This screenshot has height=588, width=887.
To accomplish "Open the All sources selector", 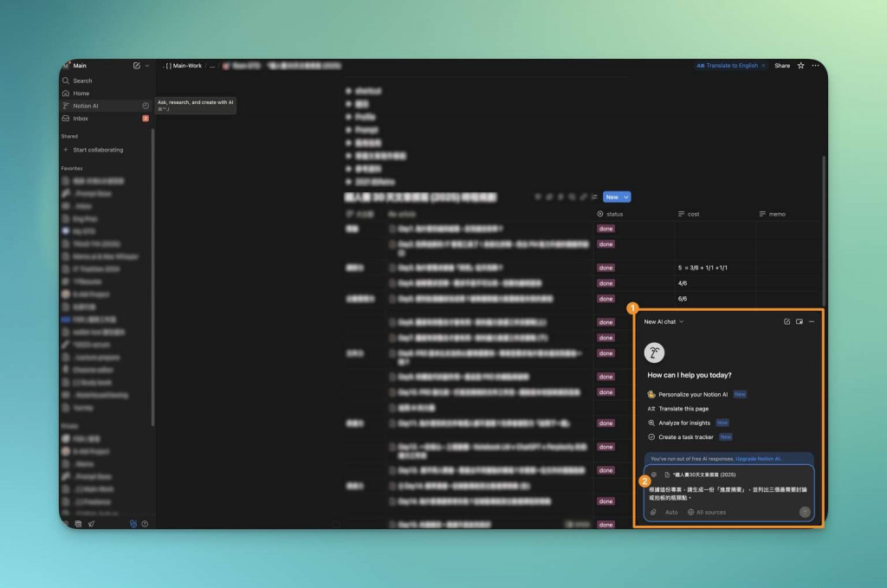I will pyautogui.click(x=707, y=513).
